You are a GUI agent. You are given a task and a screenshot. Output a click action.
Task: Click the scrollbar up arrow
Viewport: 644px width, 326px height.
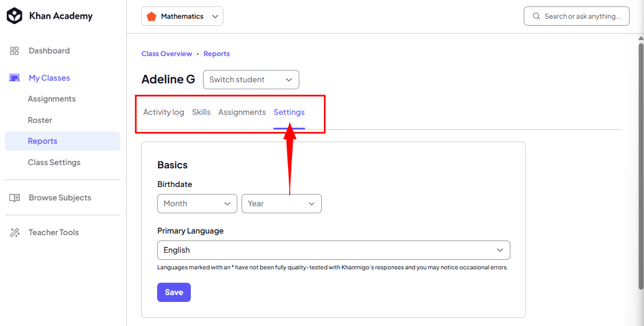(641, 38)
